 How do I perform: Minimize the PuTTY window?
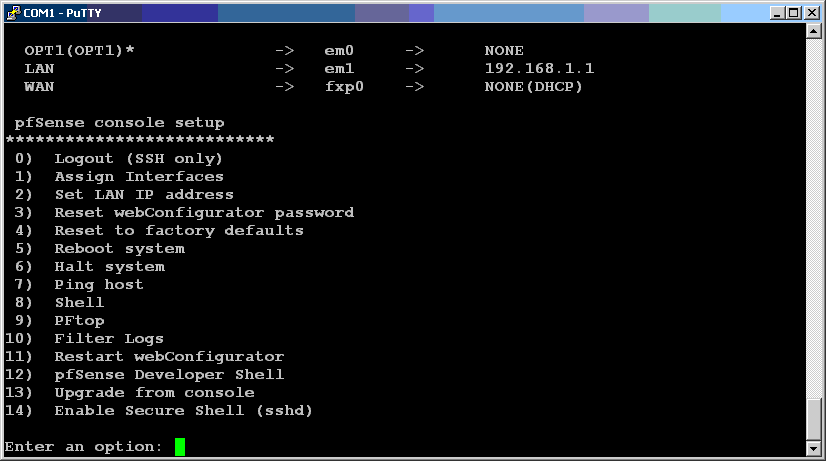776,13
